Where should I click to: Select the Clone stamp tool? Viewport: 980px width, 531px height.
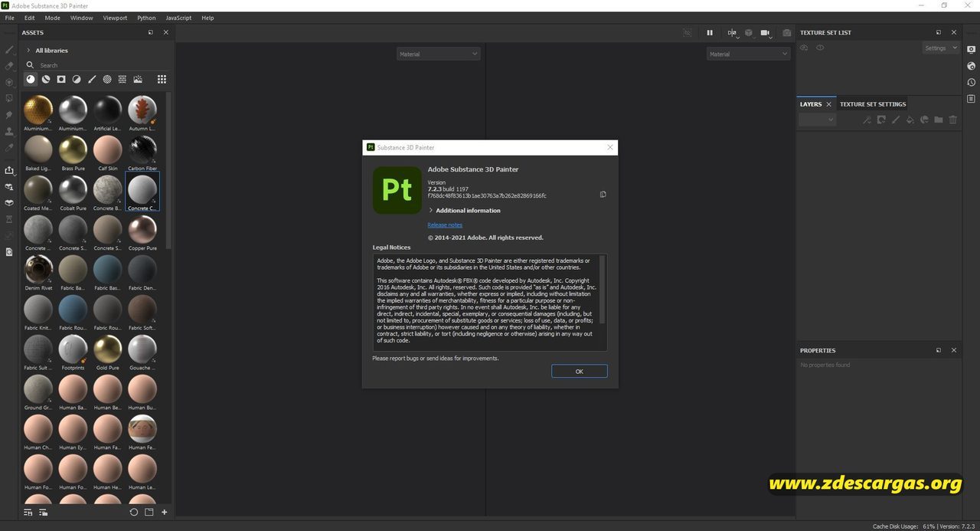click(9, 131)
